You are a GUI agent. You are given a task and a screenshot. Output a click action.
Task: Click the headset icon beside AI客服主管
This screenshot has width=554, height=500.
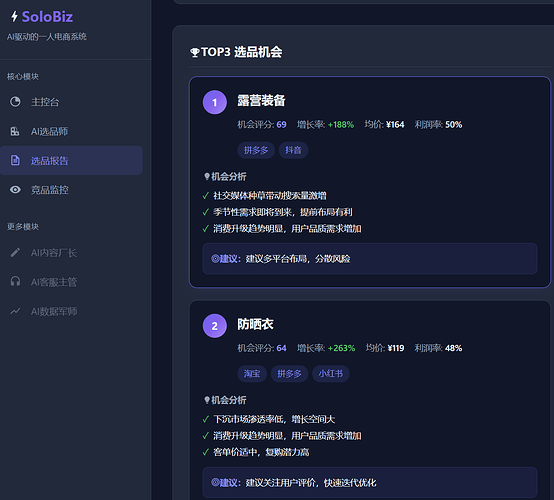(15, 281)
